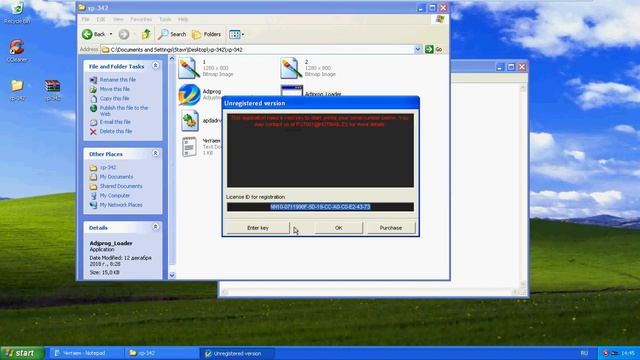Viewport: 640px width, 360px height.
Task: Click the red registration message text area
Action: point(320,150)
